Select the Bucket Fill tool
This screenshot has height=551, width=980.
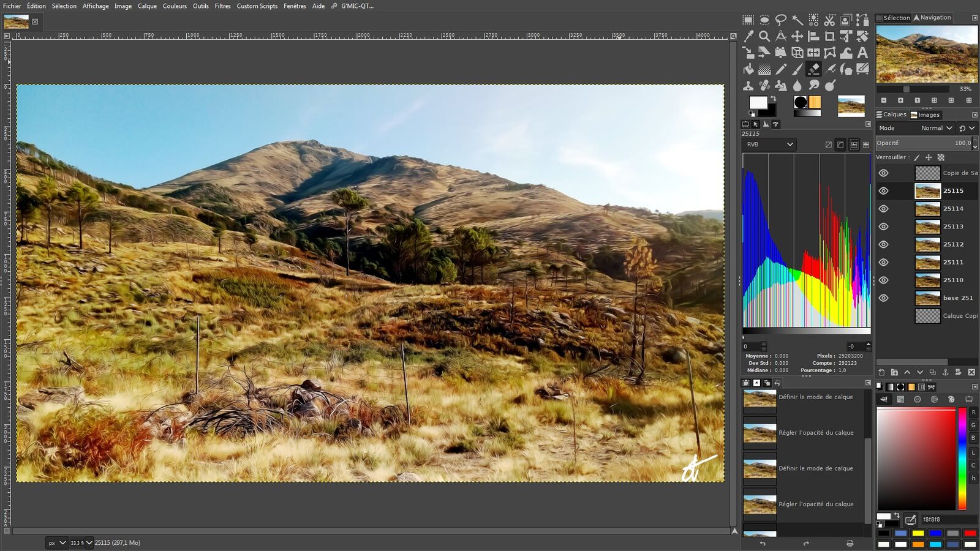point(748,69)
